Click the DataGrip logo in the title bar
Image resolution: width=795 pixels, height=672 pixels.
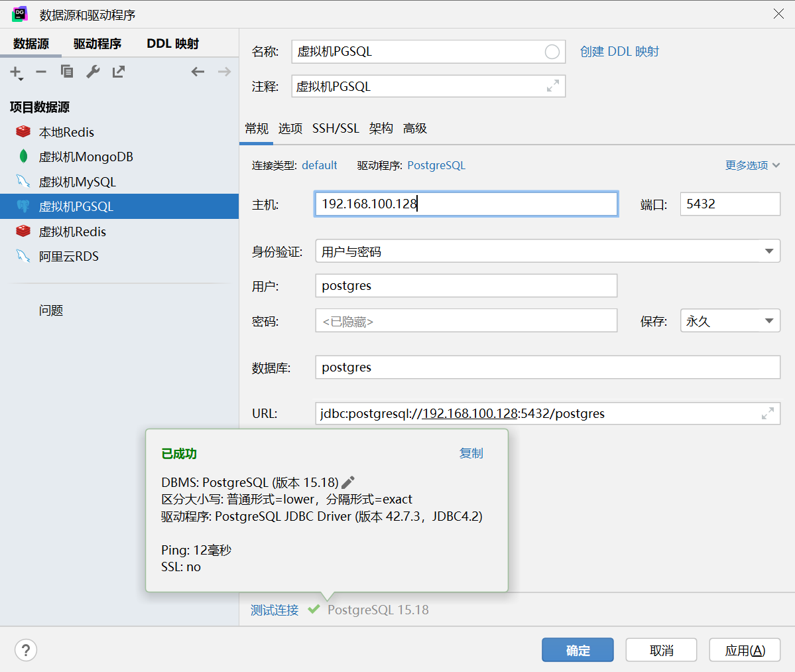click(x=20, y=14)
